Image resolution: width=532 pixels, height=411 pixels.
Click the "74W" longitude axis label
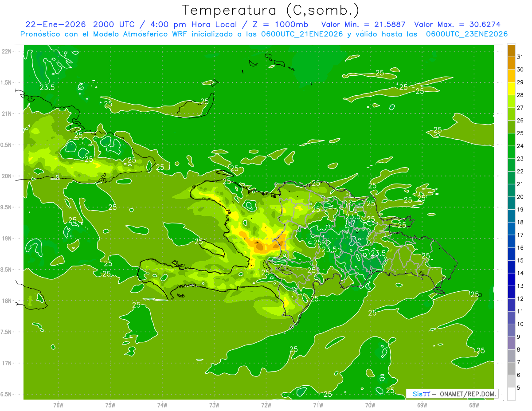(x=162, y=405)
